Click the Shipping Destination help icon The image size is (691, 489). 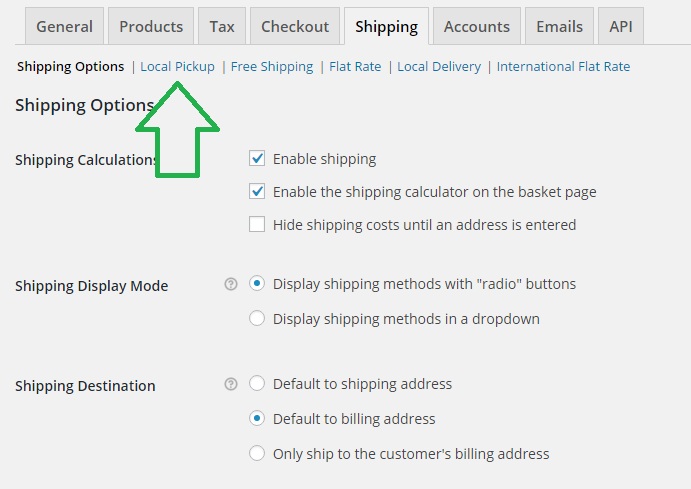pyautogui.click(x=231, y=384)
